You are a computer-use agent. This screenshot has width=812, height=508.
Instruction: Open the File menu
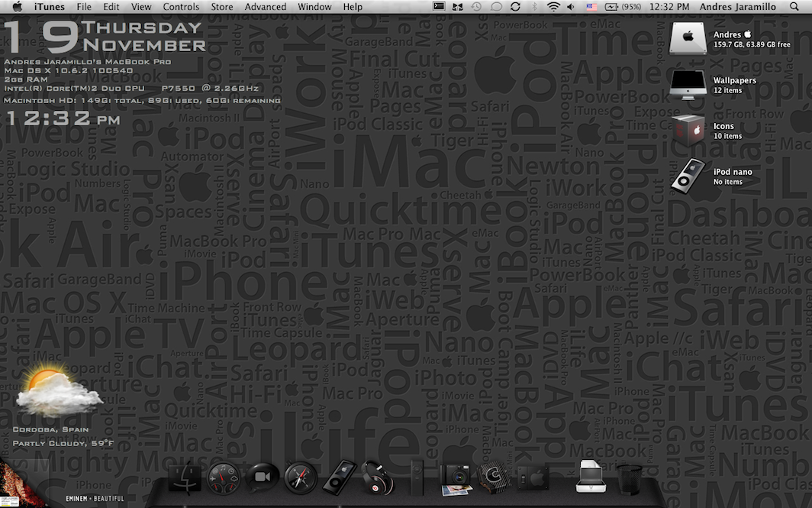click(84, 7)
